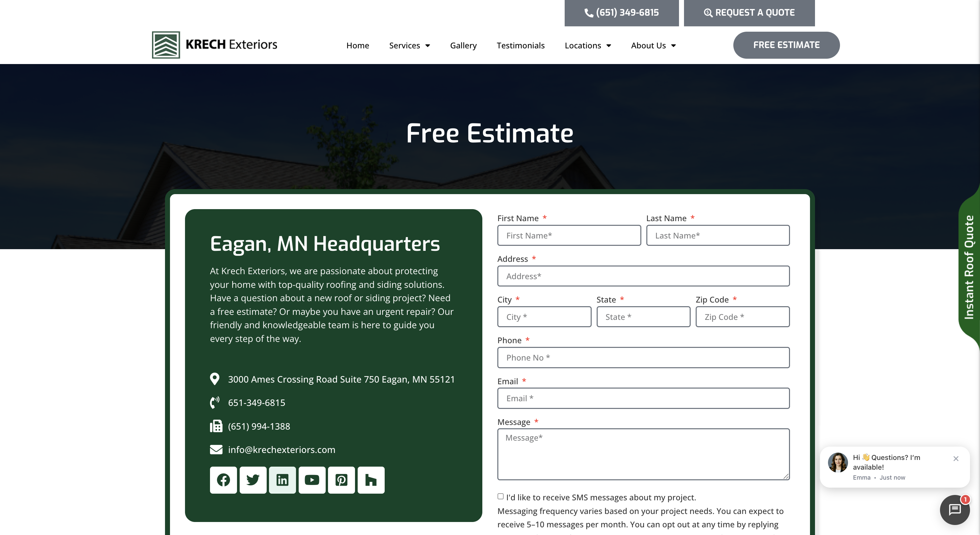Click the Request a Quote button
The width and height of the screenshot is (980, 535).
tap(749, 13)
